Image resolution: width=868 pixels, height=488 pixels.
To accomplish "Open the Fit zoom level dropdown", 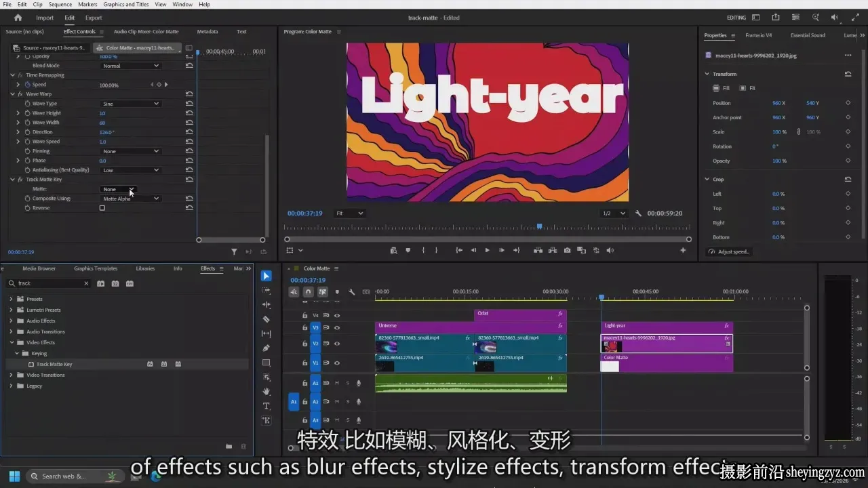I will pyautogui.click(x=350, y=213).
